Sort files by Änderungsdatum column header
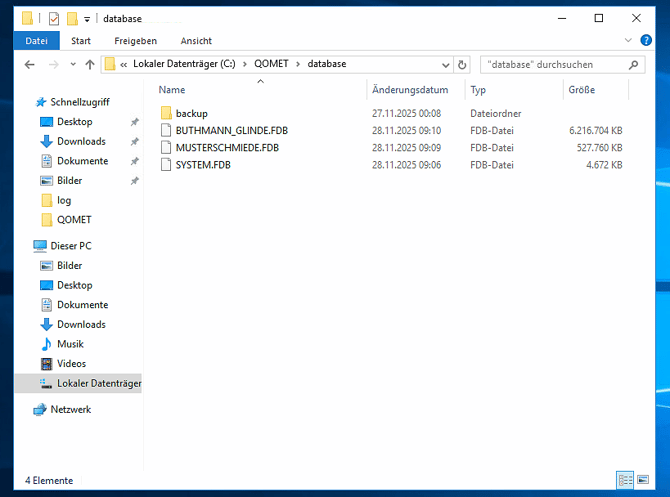 (x=410, y=90)
